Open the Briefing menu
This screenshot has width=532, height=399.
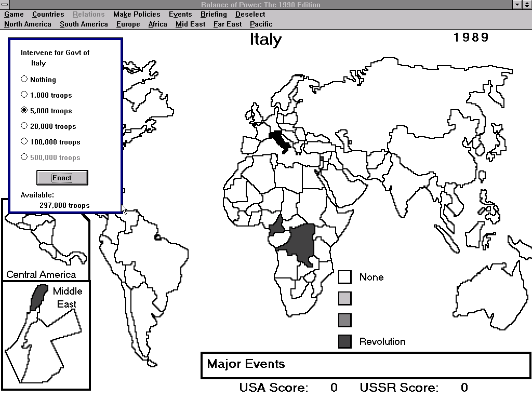(x=214, y=14)
